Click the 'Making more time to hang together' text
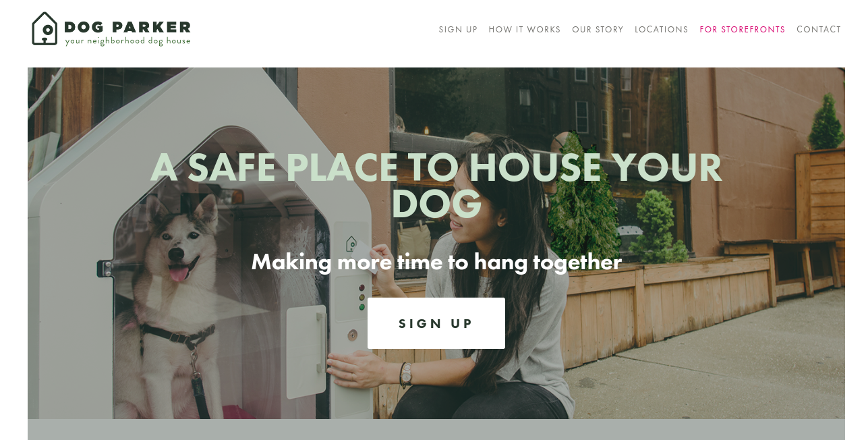 pyautogui.click(x=436, y=262)
